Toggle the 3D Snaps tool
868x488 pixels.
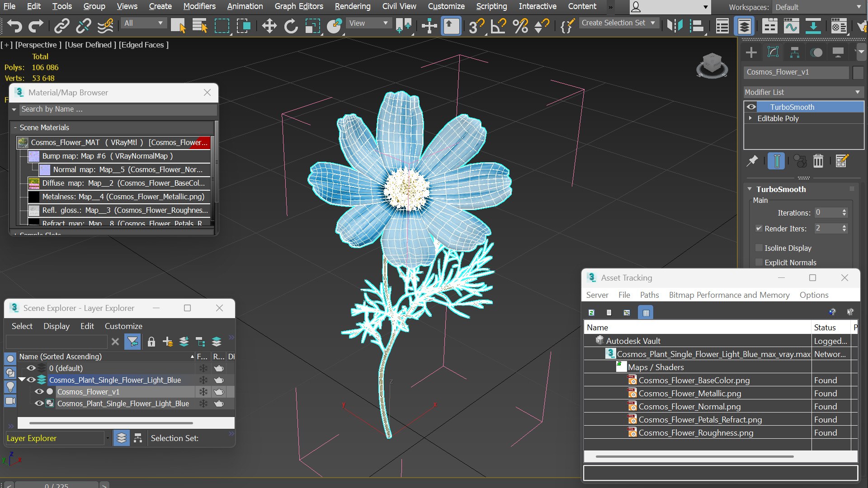pyautogui.click(x=476, y=26)
